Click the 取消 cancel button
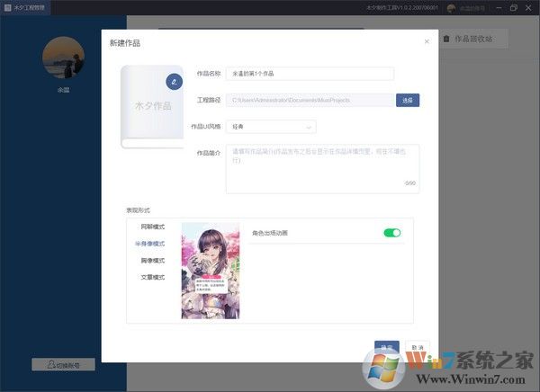The height and width of the screenshot is (392, 540). 418,348
